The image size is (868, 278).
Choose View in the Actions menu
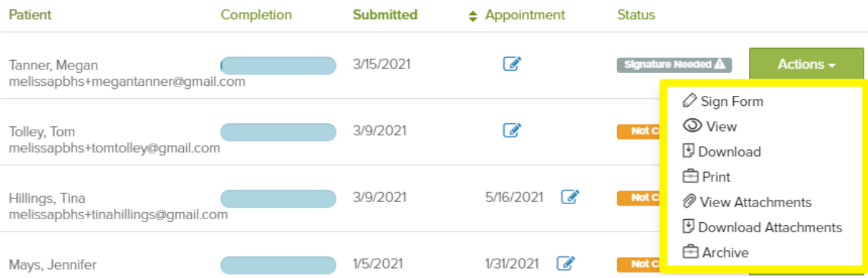[721, 126]
